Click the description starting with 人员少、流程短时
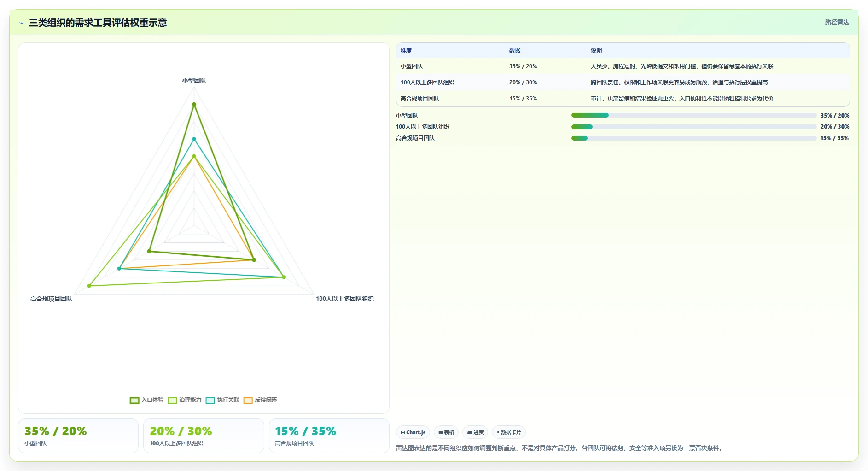The height and width of the screenshot is (471, 868). click(x=682, y=66)
